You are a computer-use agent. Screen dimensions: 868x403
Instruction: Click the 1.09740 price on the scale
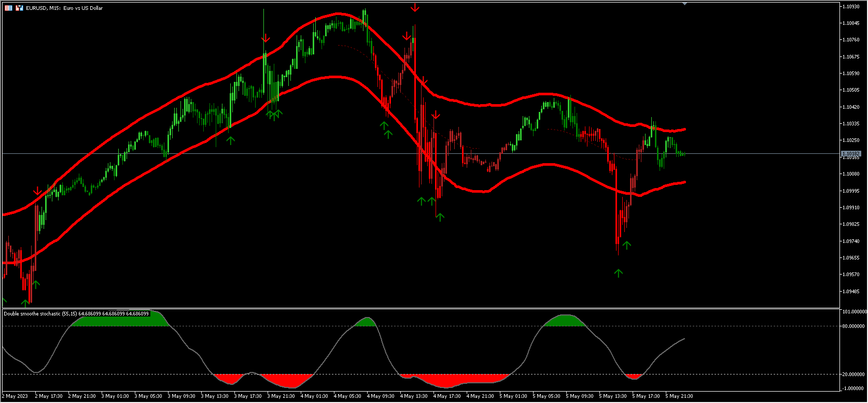(851, 241)
